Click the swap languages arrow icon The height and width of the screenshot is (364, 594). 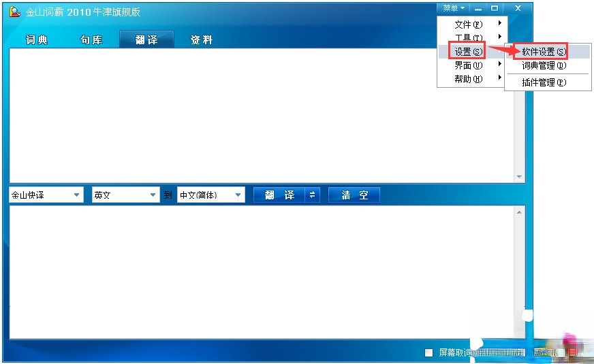click(x=313, y=195)
